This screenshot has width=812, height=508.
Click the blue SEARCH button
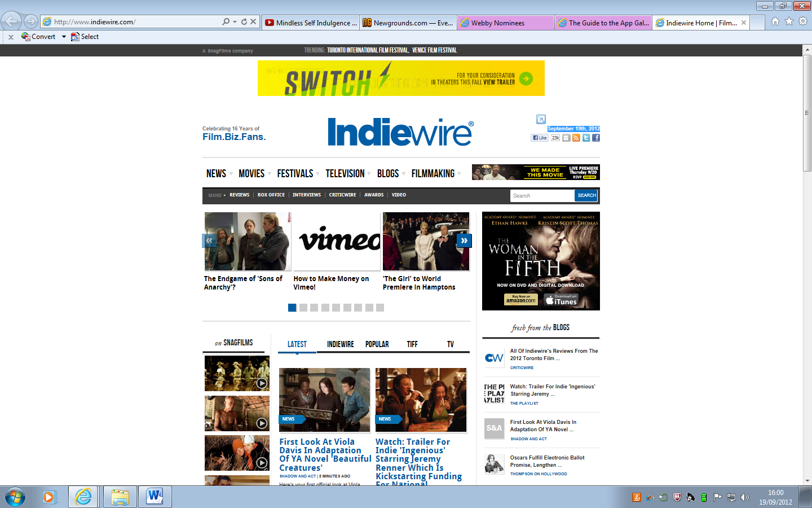click(x=586, y=195)
